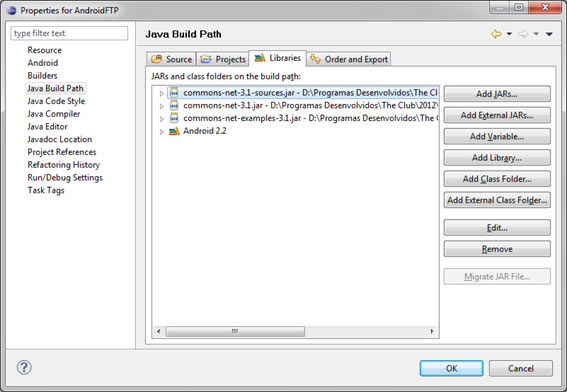The width and height of the screenshot is (567, 392).
Task: Click the scrollbar right arrow
Action: (x=432, y=331)
